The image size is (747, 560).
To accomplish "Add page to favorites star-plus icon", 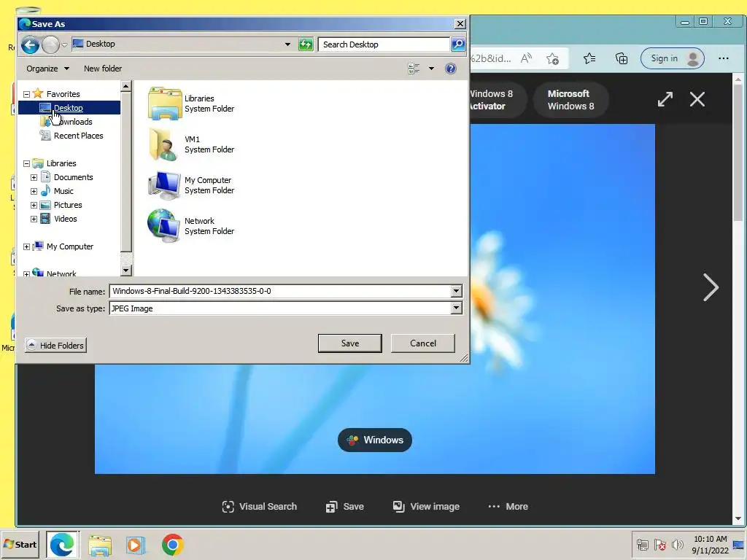I will [553, 58].
